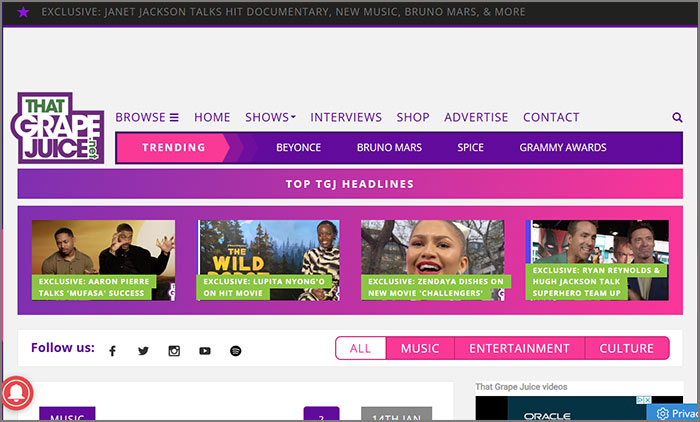This screenshot has width=700, height=422.
Task: Open Aaron Pierre 'Mufasa' interview thumbnail
Action: [103, 260]
